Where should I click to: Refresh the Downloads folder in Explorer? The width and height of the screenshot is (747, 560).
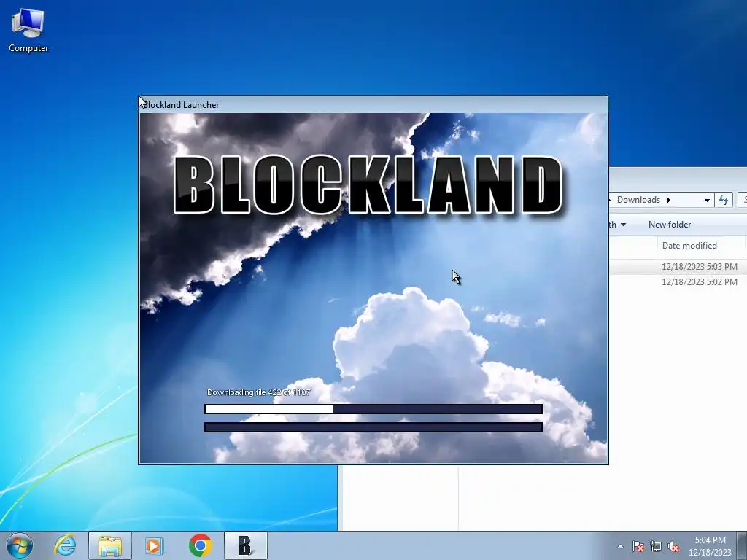(x=724, y=200)
